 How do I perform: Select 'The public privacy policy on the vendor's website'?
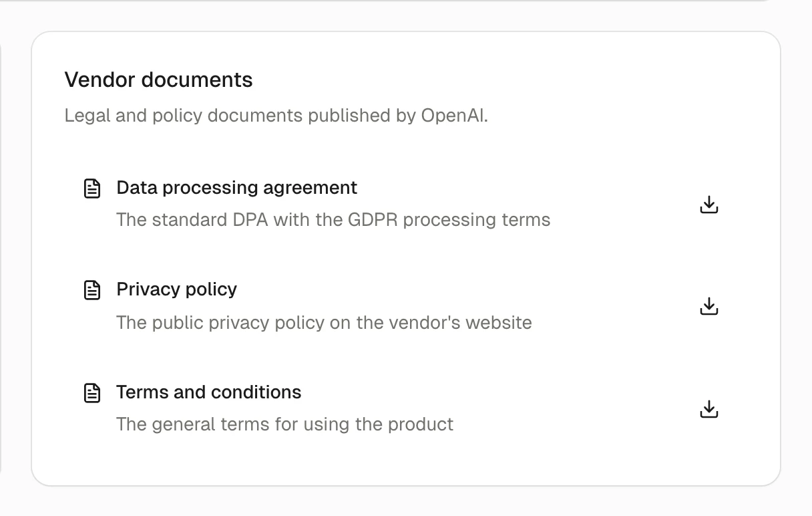tap(325, 323)
